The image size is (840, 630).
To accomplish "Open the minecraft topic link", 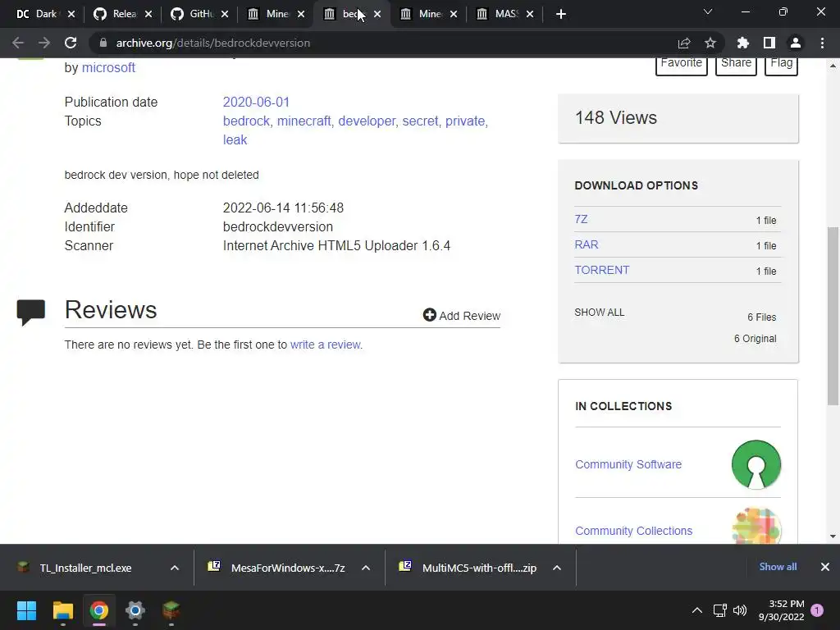I will [304, 121].
